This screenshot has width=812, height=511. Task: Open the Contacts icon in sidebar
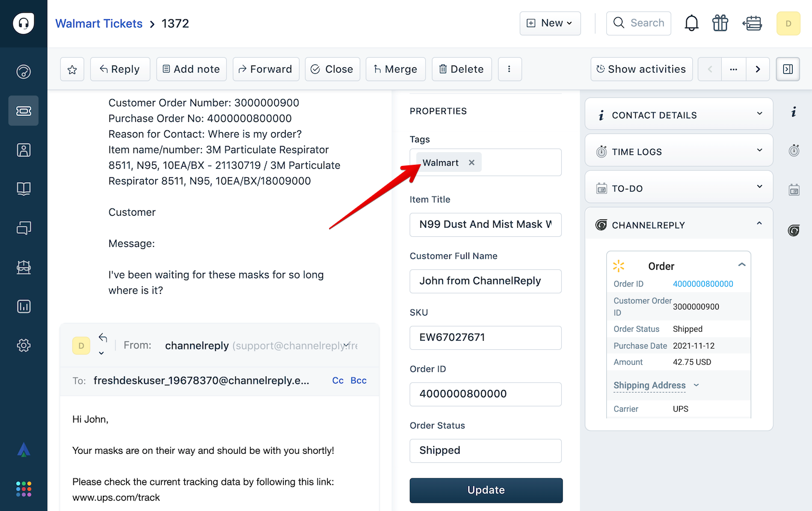(23, 150)
